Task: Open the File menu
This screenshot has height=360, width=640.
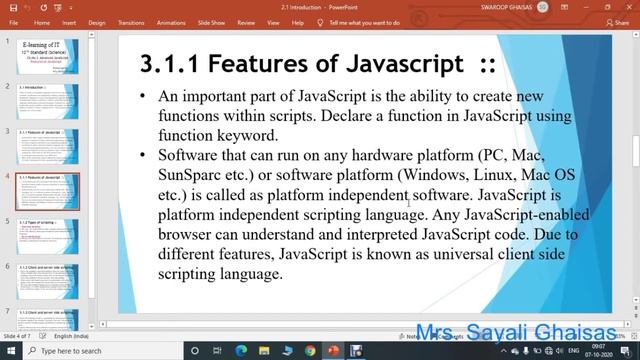Action: 13,23
